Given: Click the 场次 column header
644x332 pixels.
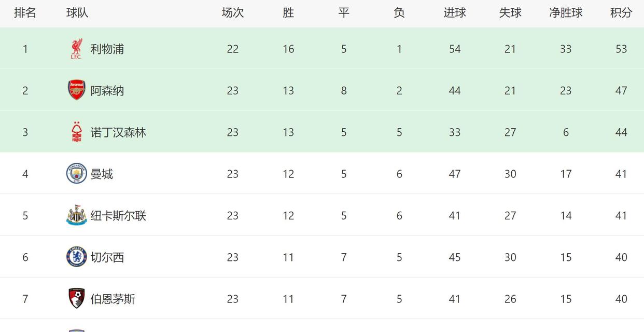Looking at the screenshot, I should (x=233, y=12).
